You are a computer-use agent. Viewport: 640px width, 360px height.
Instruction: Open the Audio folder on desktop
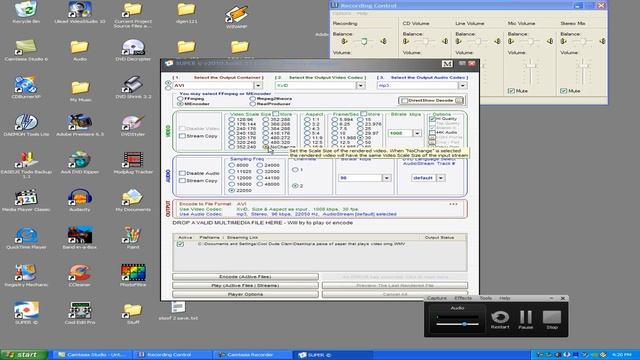point(80,50)
